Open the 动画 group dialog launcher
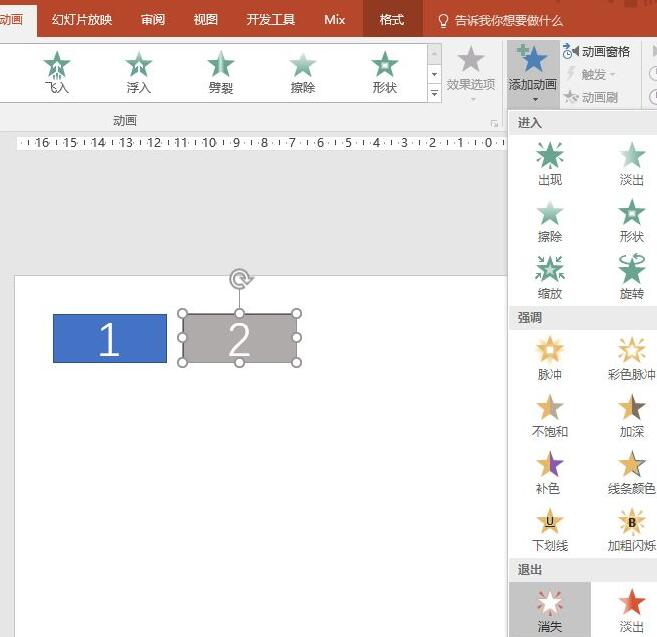The image size is (657, 637). [494, 124]
